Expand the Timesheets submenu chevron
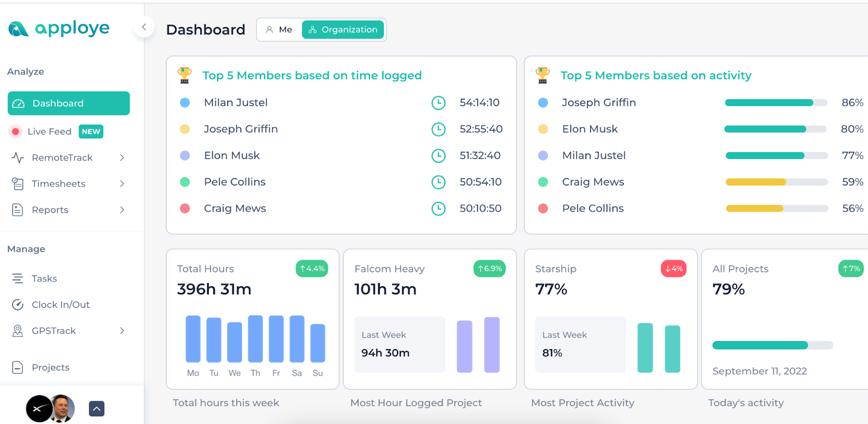This screenshot has height=424, width=868. [122, 184]
